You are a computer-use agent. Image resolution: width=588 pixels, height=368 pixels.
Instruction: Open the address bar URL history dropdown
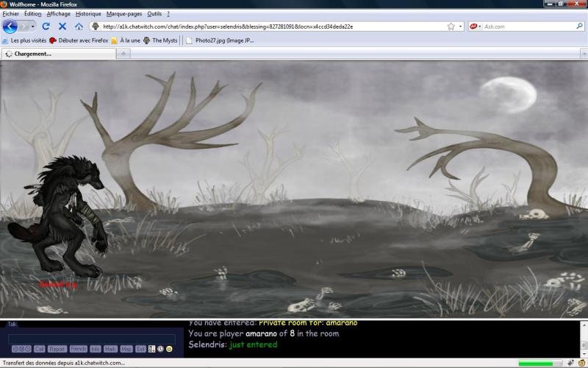click(461, 26)
